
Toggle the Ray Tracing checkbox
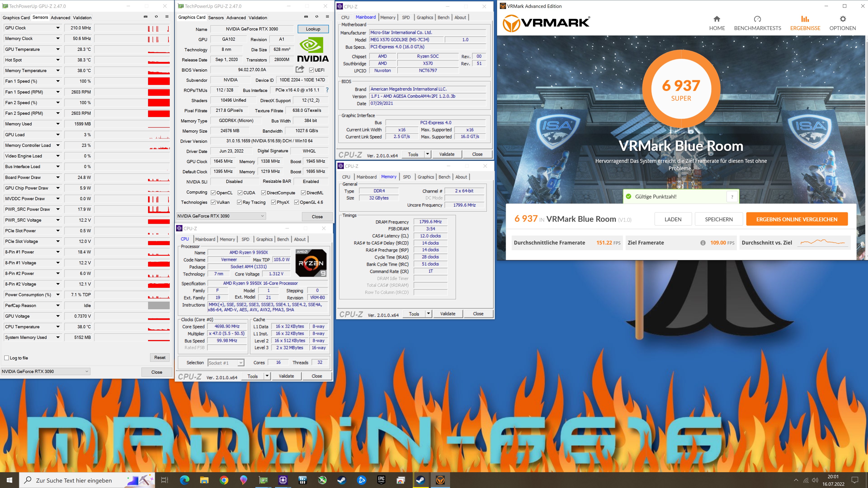[x=239, y=202]
